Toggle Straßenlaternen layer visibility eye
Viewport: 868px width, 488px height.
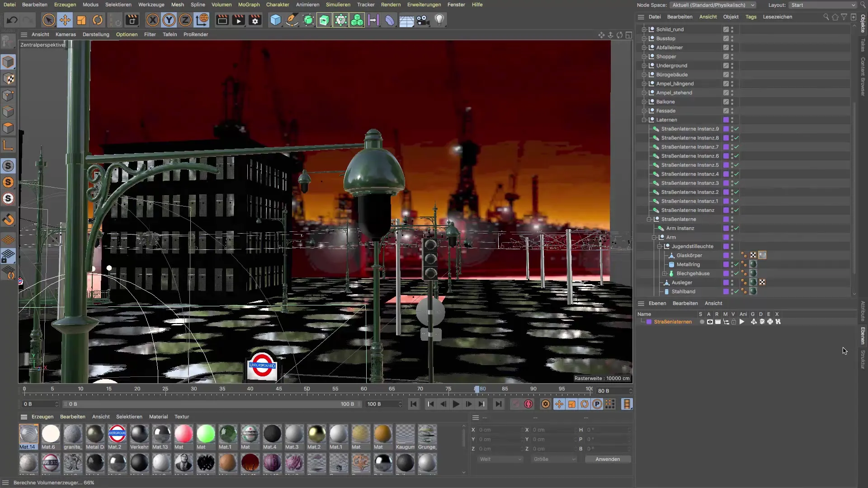click(710, 322)
